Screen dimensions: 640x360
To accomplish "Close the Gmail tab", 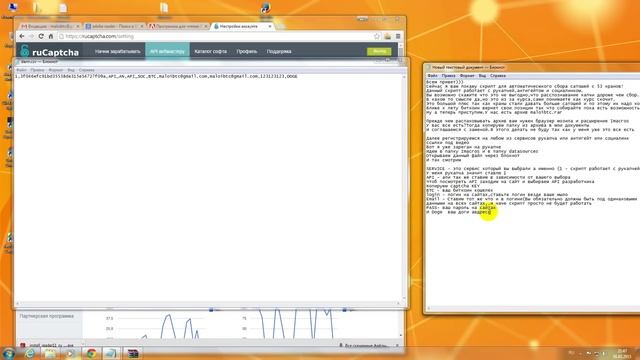I will pyautogui.click(x=78, y=26).
